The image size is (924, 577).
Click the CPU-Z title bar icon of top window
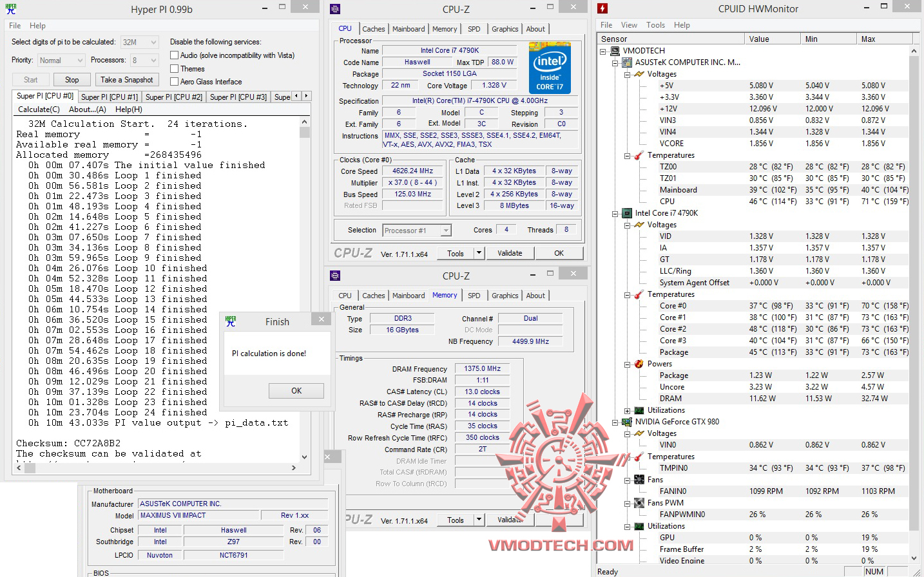335,9
